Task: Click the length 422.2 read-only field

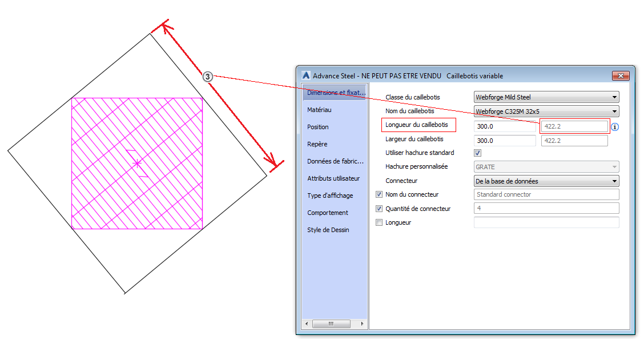Action: 574,126
